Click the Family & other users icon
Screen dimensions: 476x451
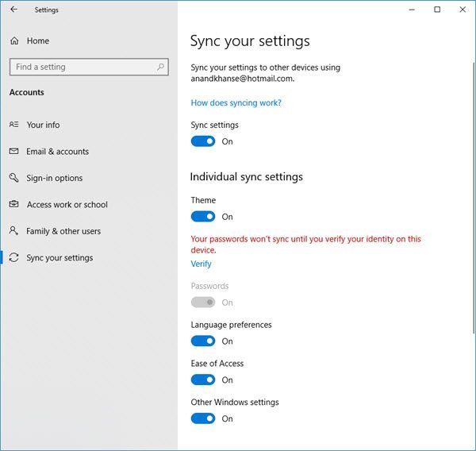click(13, 231)
